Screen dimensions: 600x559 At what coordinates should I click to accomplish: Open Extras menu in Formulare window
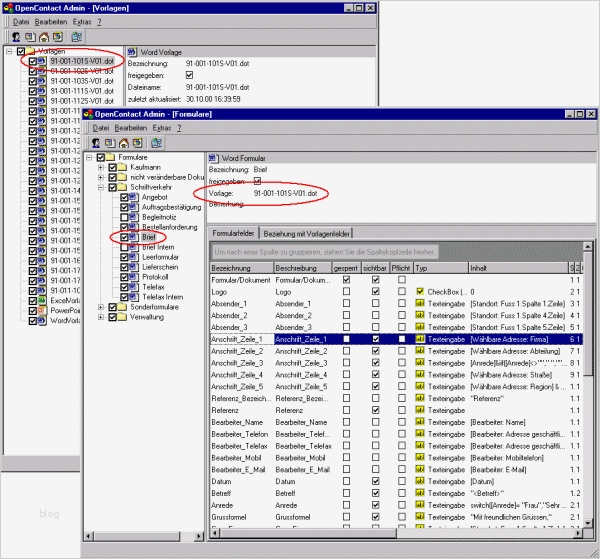pos(161,128)
